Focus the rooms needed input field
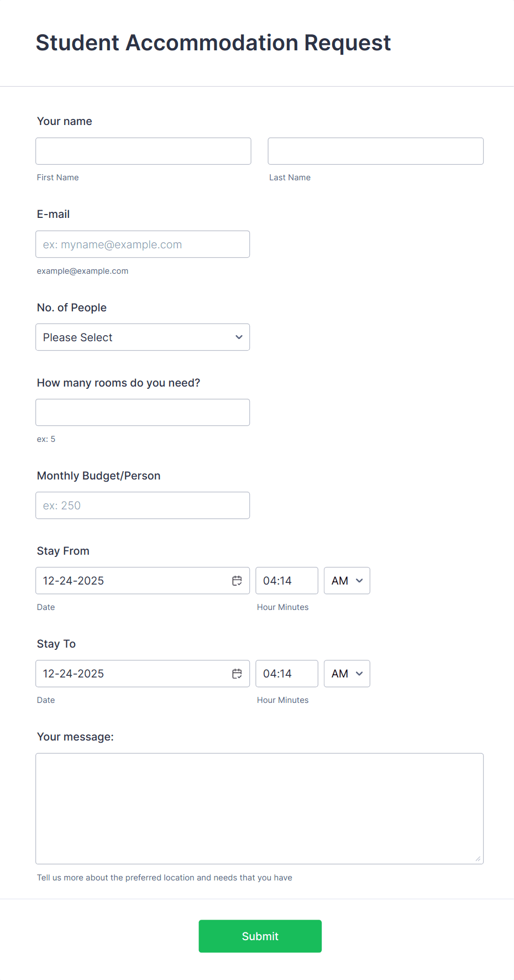The height and width of the screenshot is (980, 514). pyautogui.click(x=142, y=412)
